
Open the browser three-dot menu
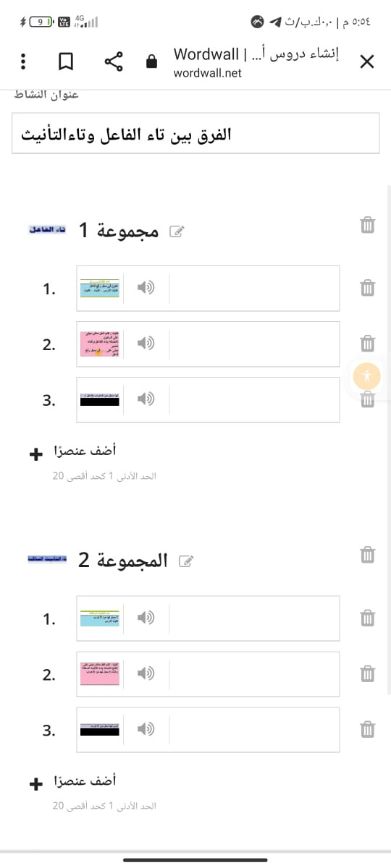(23, 61)
